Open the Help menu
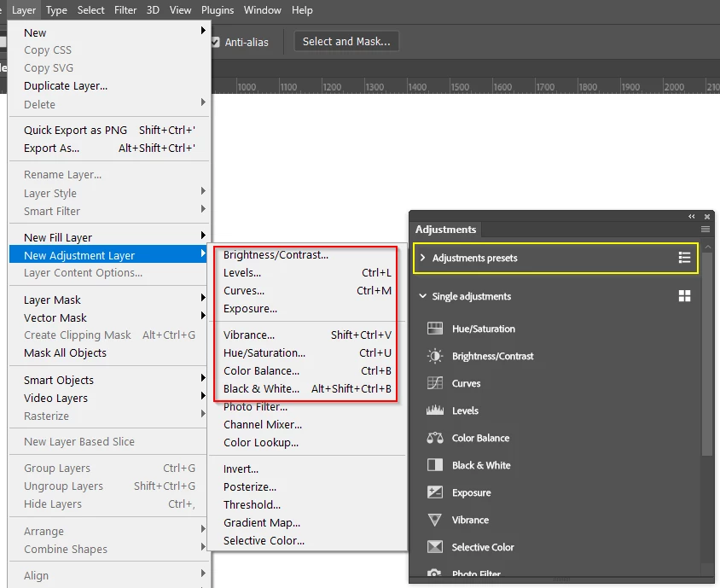 click(302, 10)
